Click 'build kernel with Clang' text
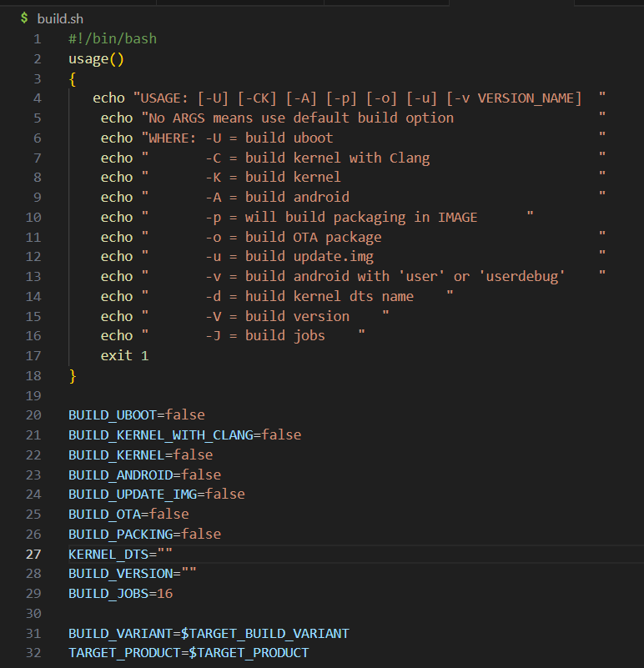The image size is (644, 668). click(x=337, y=158)
